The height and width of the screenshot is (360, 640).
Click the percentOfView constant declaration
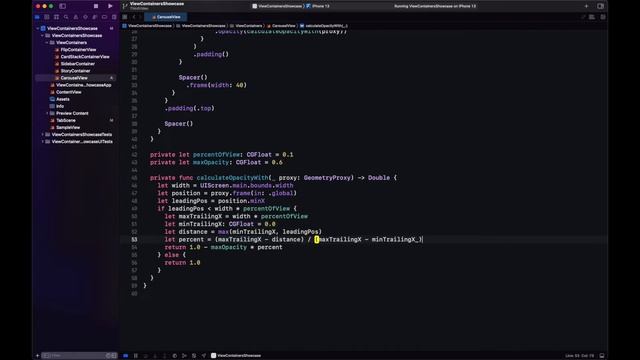click(x=216, y=155)
